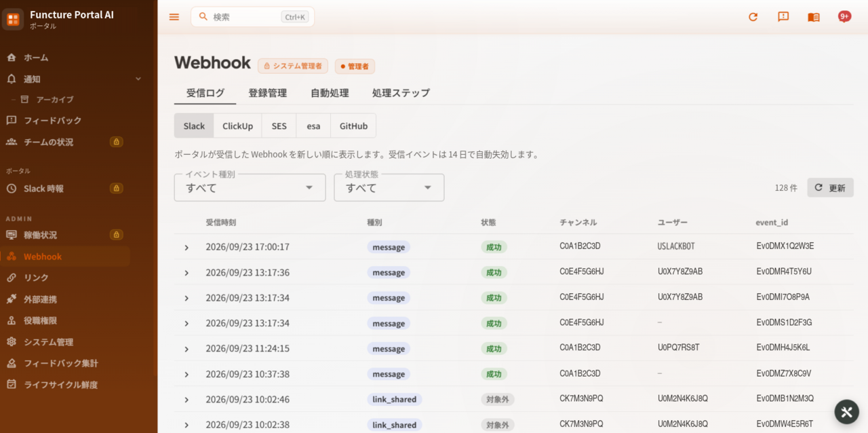Open the floating tools button at bottom right
Viewport: 868px width, 433px height.
click(846, 411)
